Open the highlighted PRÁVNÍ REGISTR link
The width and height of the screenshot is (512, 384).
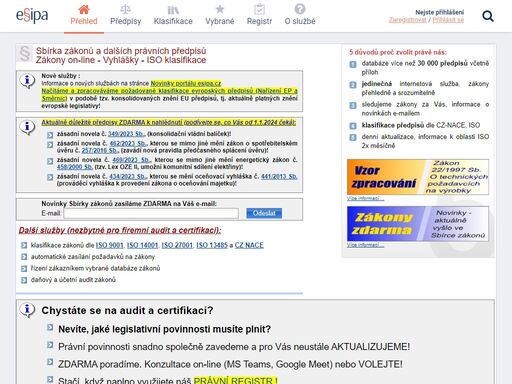[x=235, y=380]
